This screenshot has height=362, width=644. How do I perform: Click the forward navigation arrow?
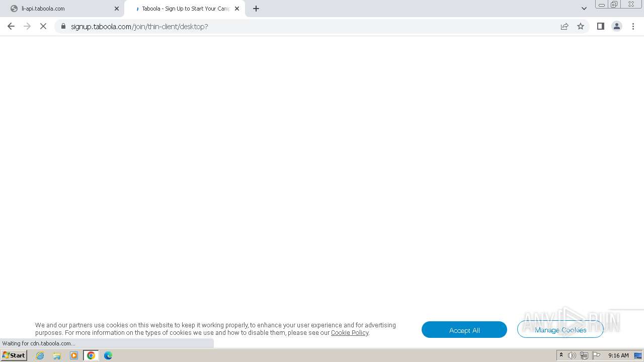pyautogui.click(x=27, y=26)
